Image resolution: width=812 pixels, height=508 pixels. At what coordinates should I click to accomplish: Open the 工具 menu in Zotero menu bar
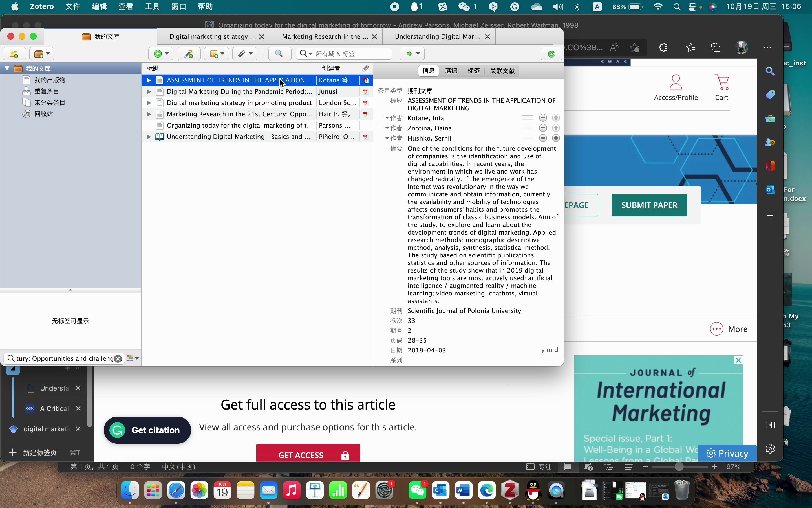pyautogui.click(x=152, y=6)
